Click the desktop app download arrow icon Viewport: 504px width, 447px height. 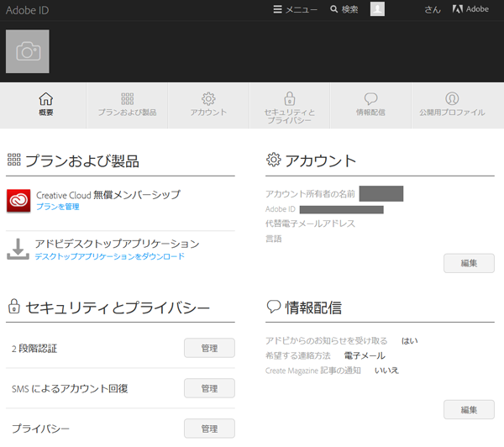[x=18, y=250]
